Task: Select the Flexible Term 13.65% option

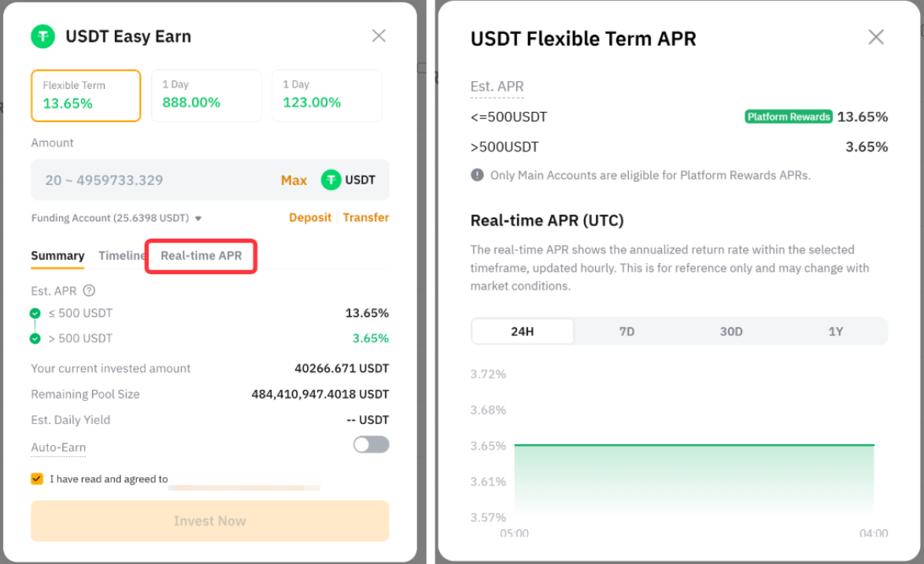Action: tap(86, 95)
